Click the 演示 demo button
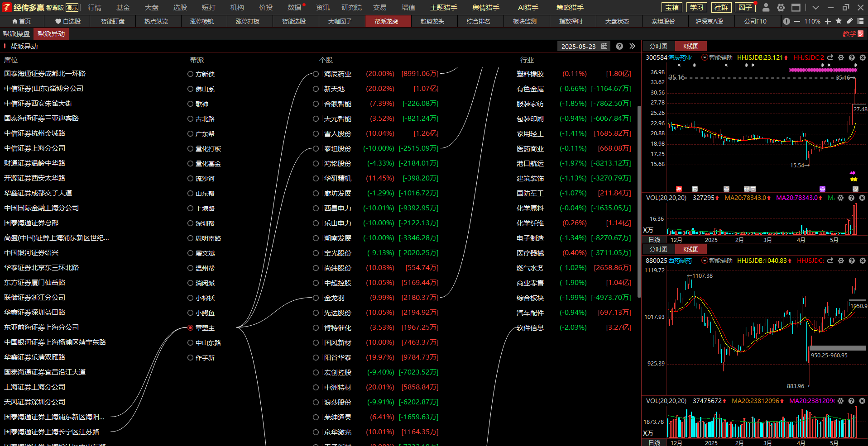The height and width of the screenshot is (446, 868). (x=72, y=8)
